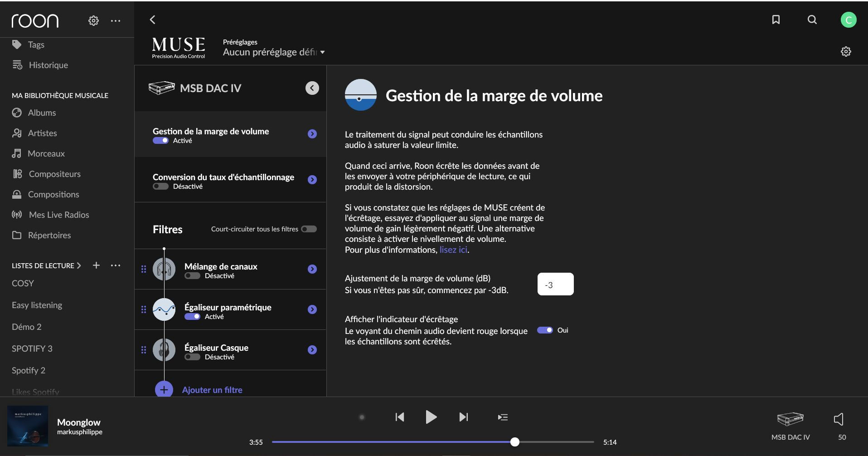
Task: Toggle Court-circuiter tous les filtres switch
Action: (309, 229)
